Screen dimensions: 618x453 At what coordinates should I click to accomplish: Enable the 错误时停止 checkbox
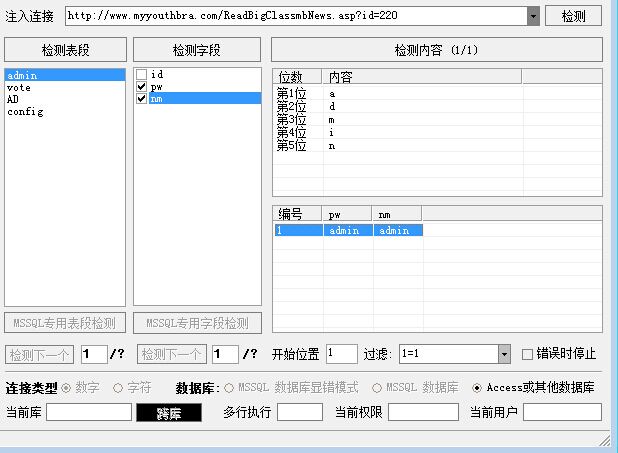point(527,354)
